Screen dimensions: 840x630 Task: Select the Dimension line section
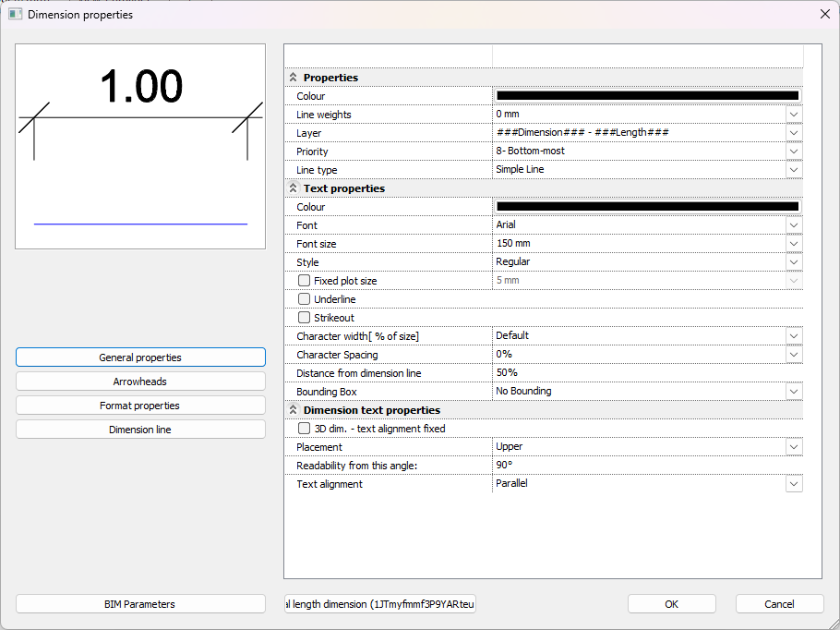click(140, 430)
